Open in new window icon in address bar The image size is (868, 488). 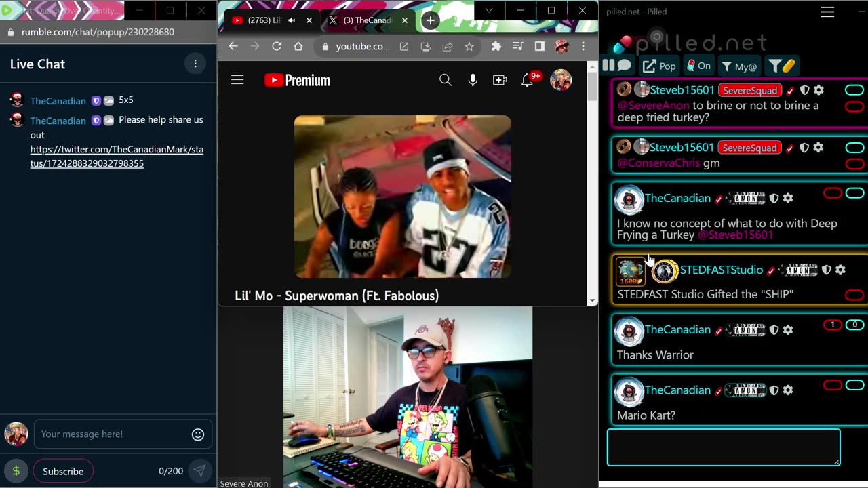point(404,47)
